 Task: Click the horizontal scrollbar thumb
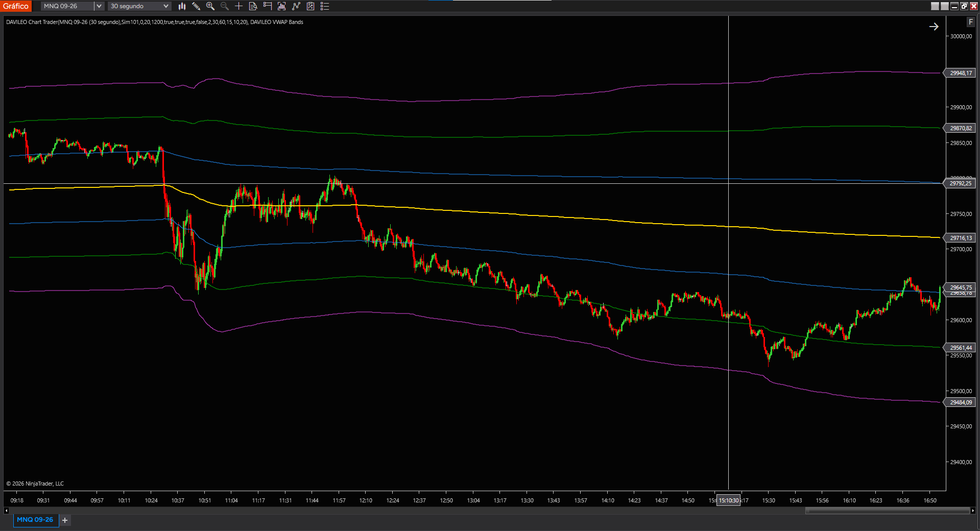click(888, 511)
